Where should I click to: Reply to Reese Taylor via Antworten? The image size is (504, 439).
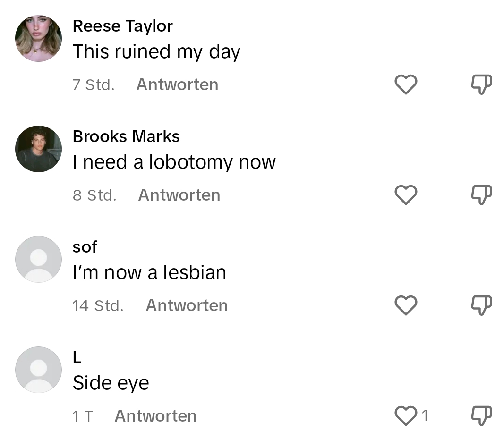pyautogui.click(x=178, y=85)
